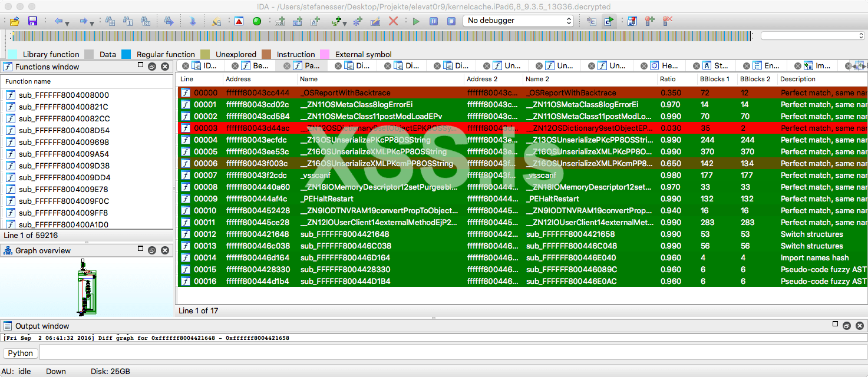Open a file using the Open icon
This screenshot has width=868, height=377.
pos(14,21)
